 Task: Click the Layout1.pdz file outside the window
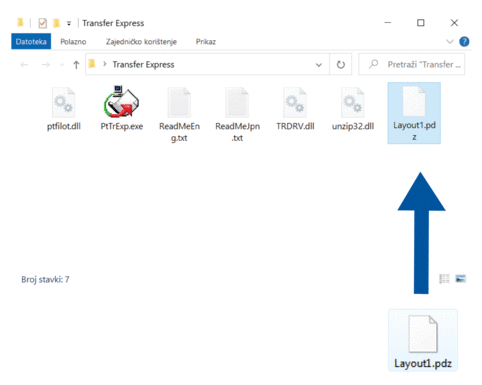click(423, 340)
